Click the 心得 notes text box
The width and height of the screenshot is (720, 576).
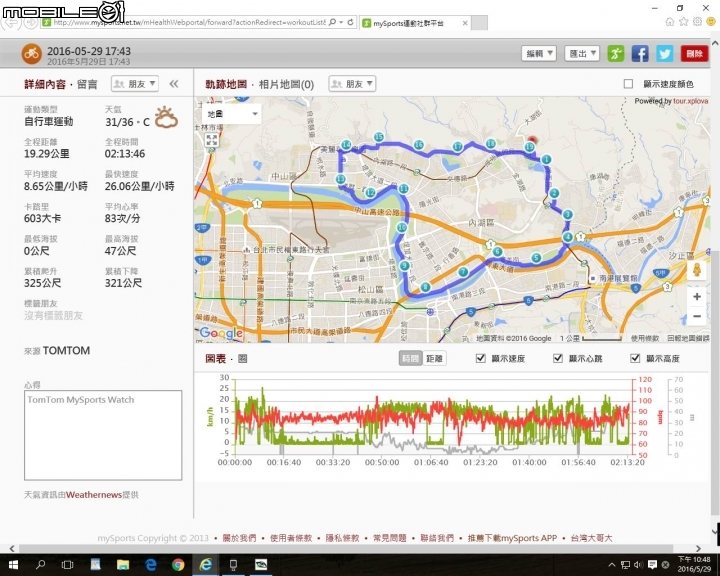(x=103, y=435)
